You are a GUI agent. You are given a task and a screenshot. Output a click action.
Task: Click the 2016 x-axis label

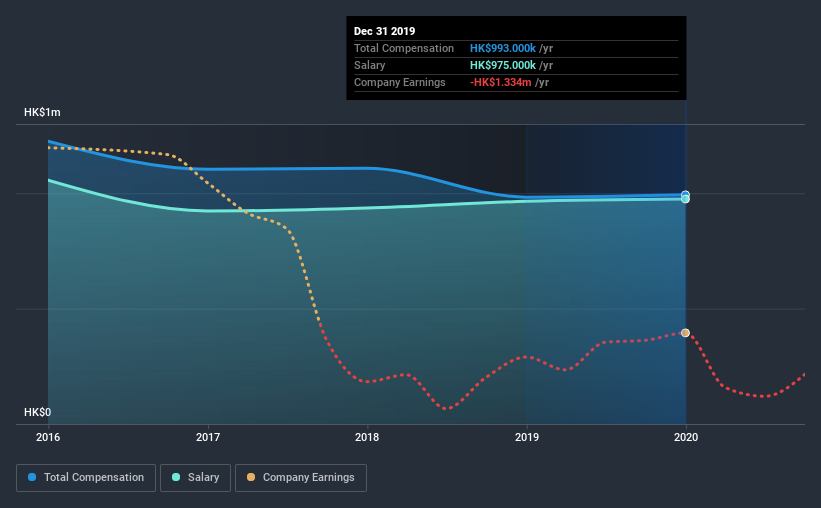[48, 437]
